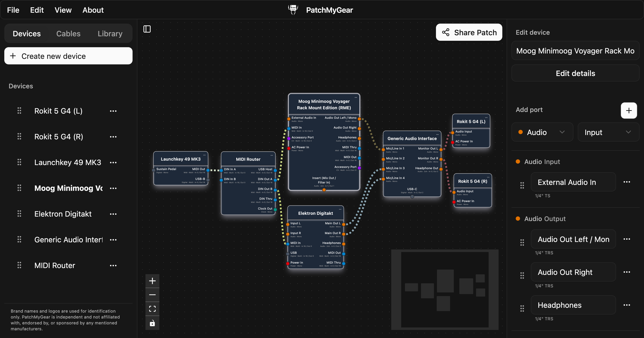Click the zoom in plus button
The image size is (644, 338).
(152, 281)
